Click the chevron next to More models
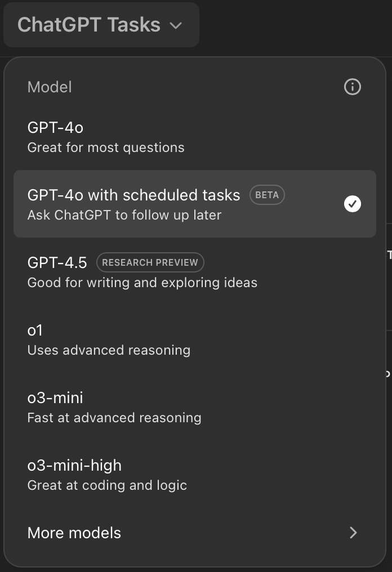 click(353, 533)
